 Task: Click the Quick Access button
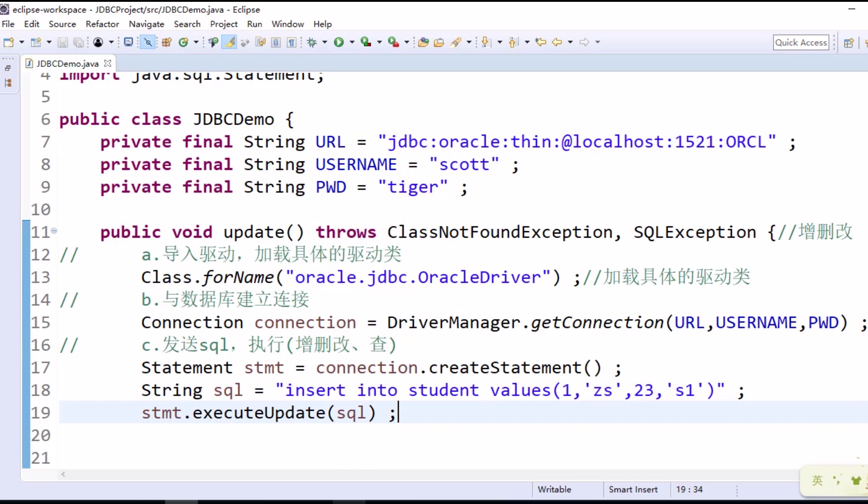pyautogui.click(x=801, y=42)
